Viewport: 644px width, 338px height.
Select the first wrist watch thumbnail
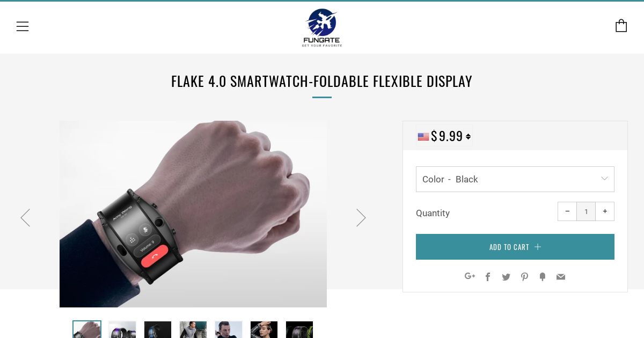87,329
